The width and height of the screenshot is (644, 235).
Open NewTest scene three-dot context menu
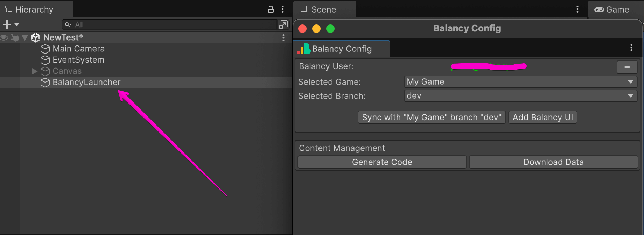(x=283, y=38)
